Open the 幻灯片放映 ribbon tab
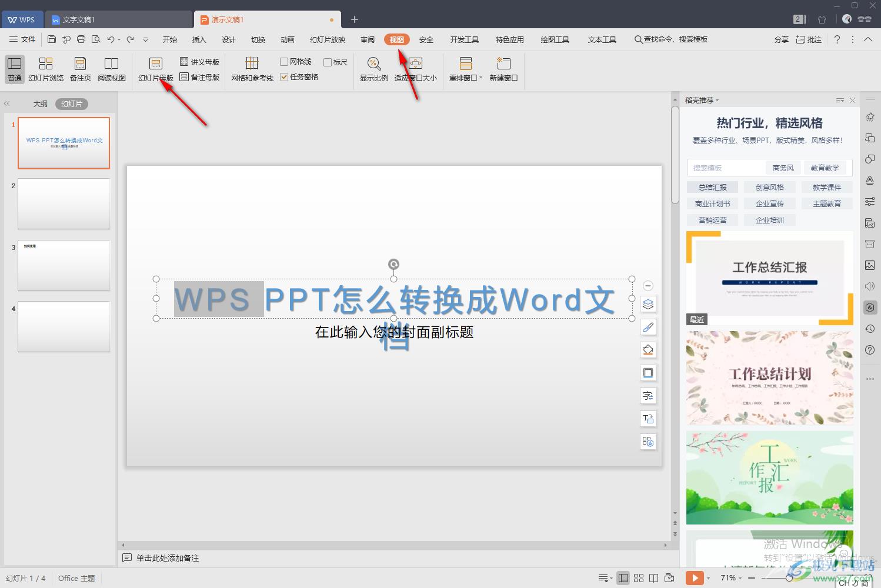The width and height of the screenshot is (881, 588). (328, 39)
